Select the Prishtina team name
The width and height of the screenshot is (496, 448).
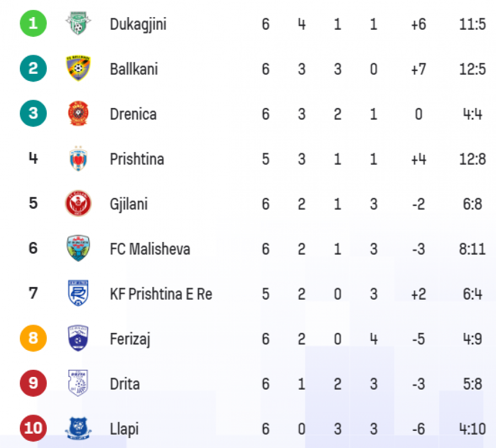137,159
